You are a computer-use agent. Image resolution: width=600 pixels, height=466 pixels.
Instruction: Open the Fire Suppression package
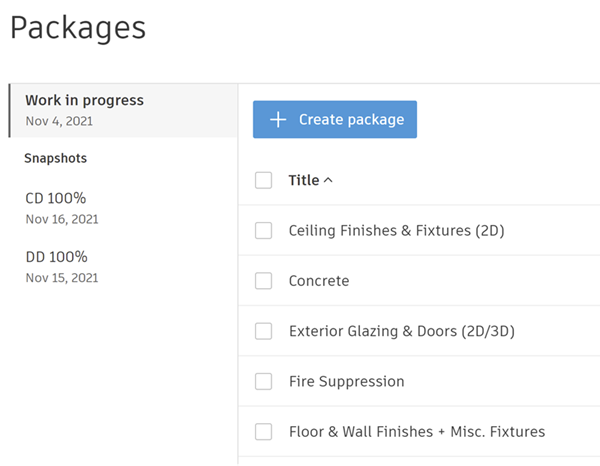346,381
